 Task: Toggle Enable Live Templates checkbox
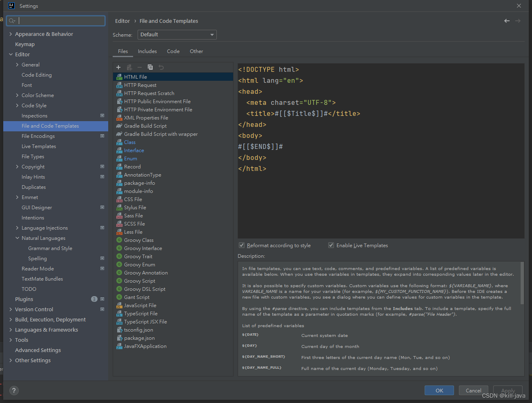(x=331, y=245)
